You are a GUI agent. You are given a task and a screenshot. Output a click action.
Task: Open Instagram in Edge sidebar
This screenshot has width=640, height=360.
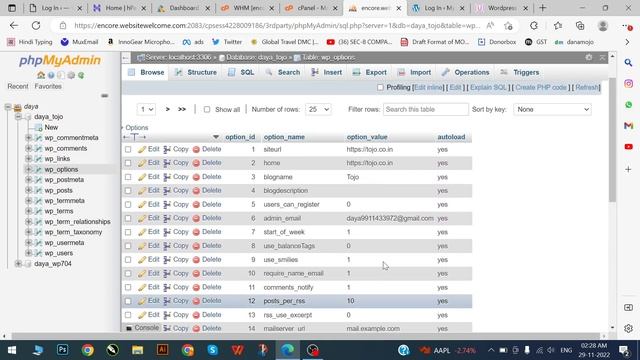(628, 84)
